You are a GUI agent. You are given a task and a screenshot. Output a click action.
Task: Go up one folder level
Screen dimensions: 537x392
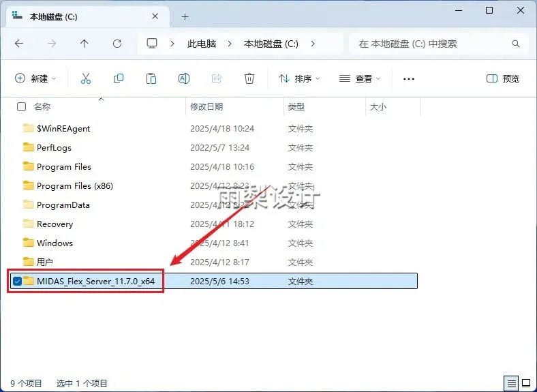click(x=85, y=44)
